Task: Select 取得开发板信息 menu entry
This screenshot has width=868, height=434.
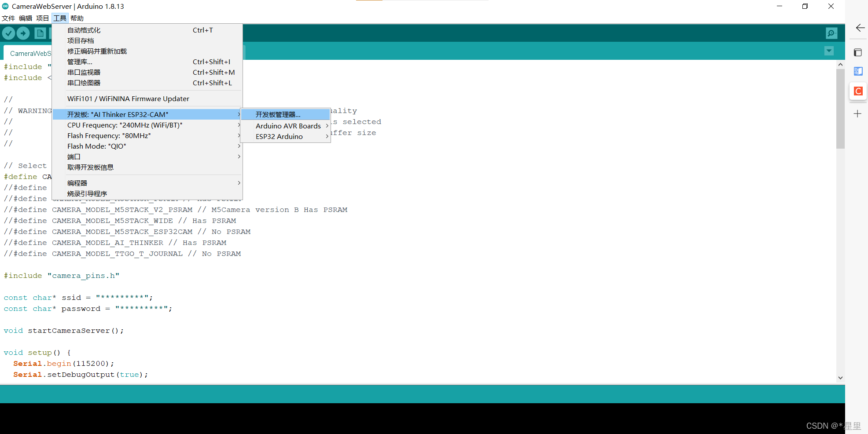Action: point(147,168)
